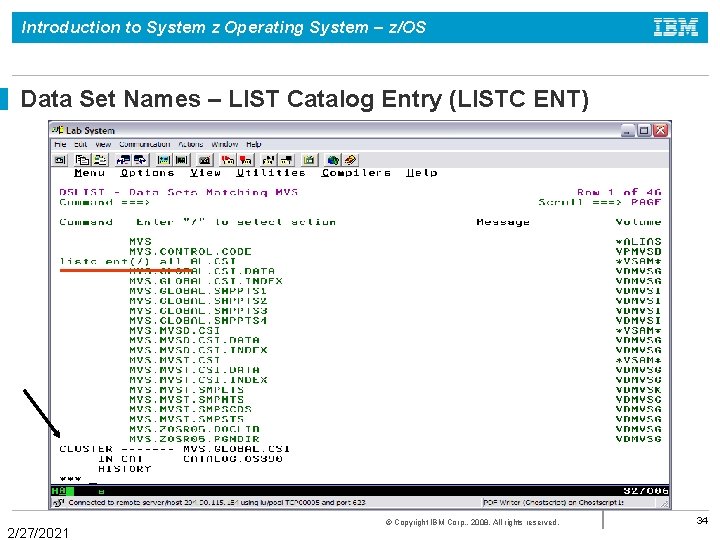Select the MVS.GLOBAL.SMPPTS4 data set
Image resolution: width=720 pixels, height=540 pixels.
point(198,321)
